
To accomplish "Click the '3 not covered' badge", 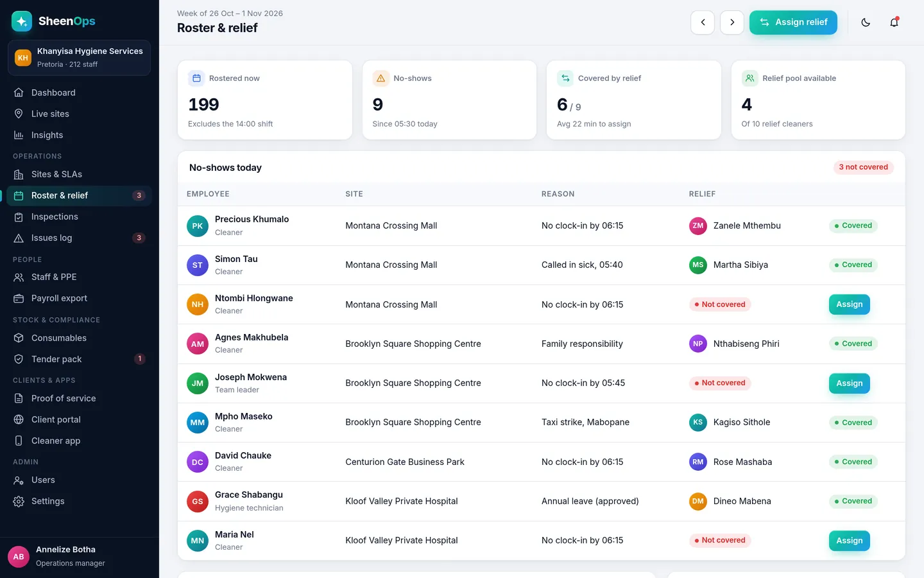I will pos(864,167).
